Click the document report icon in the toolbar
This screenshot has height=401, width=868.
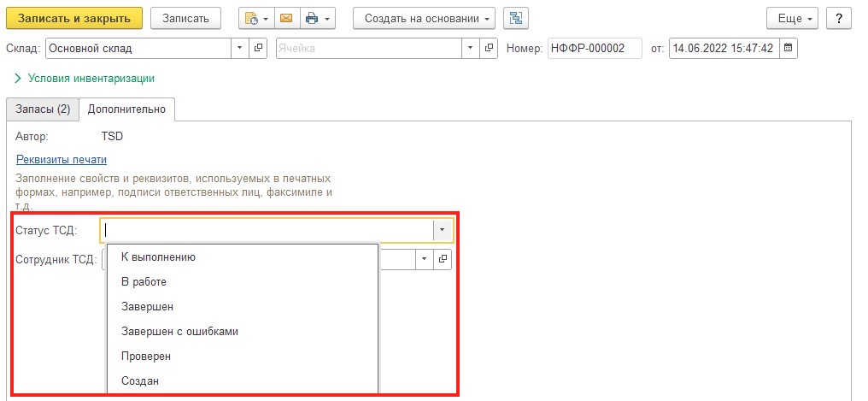[251, 18]
